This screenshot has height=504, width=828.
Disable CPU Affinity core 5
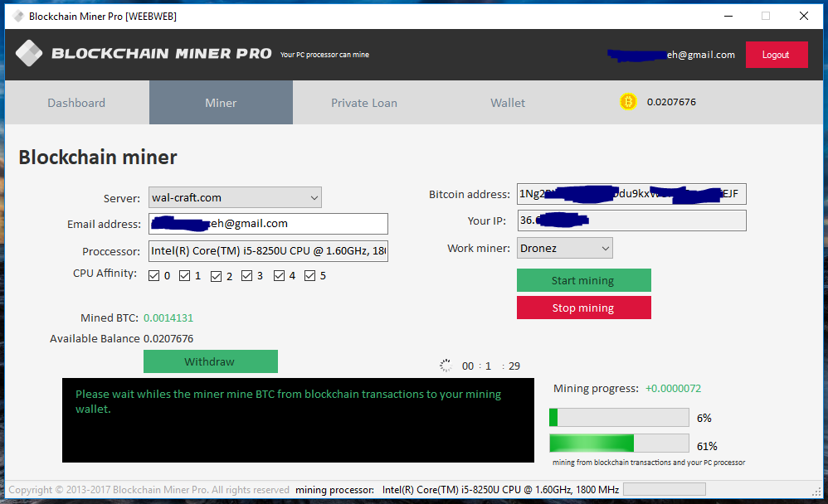pos(309,275)
